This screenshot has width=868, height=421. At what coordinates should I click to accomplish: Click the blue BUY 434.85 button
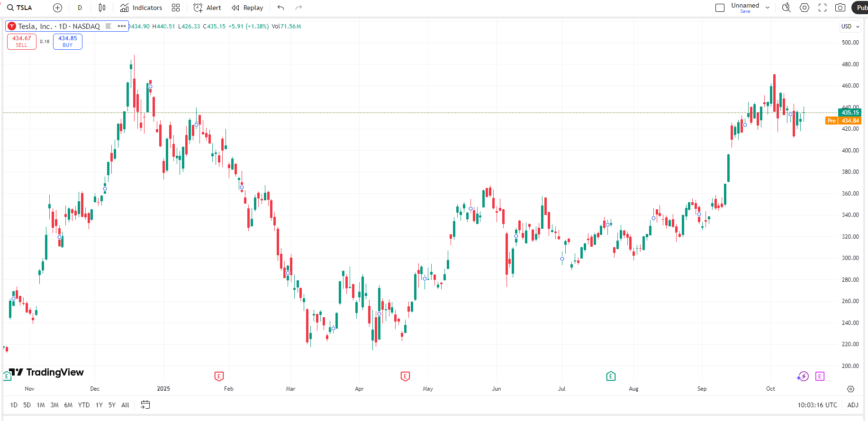(68, 42)
